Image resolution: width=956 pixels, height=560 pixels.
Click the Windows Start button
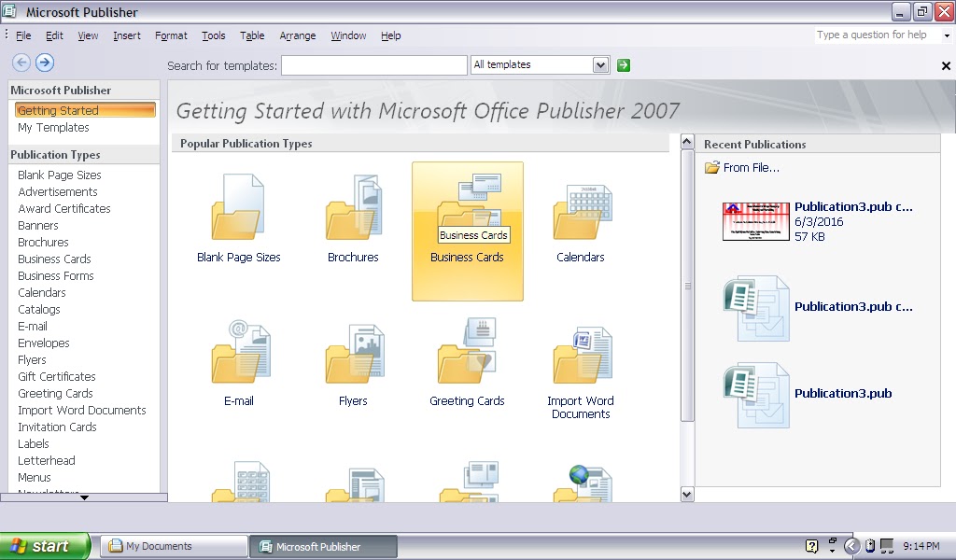point(45,546)
